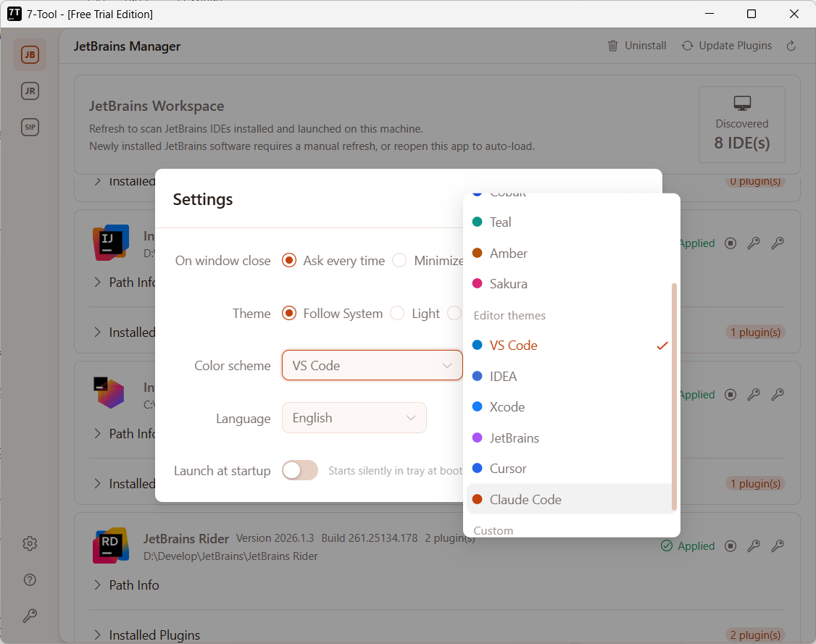The height and width of the screenshot is (644, 816).
Task: Open the help question mark icon
Action: [30, 580]
